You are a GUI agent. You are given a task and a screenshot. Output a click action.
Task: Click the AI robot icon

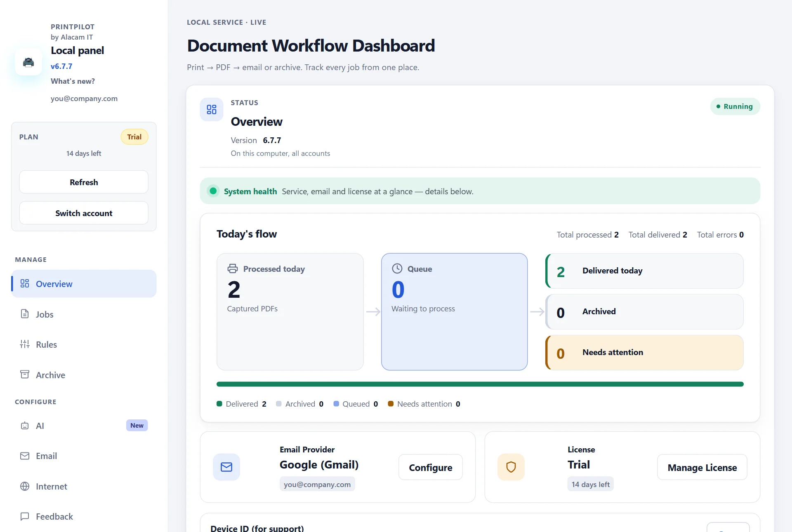[x=25, y=426]
